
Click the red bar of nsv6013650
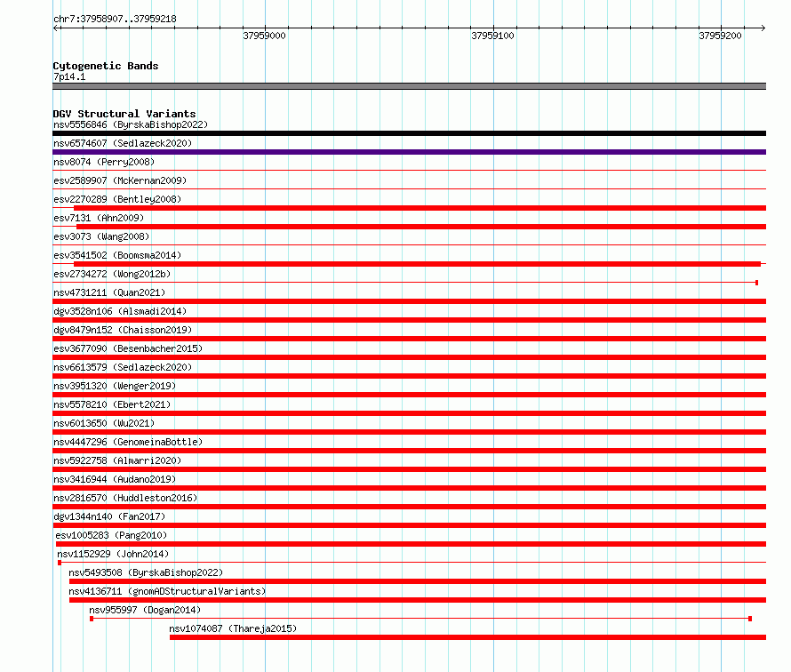point(409,432)
